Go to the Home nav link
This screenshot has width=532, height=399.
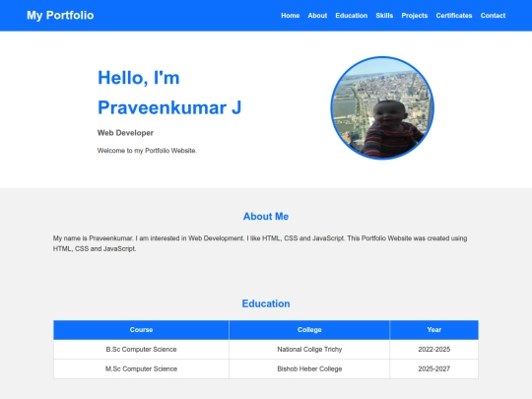tap(290, 16)
